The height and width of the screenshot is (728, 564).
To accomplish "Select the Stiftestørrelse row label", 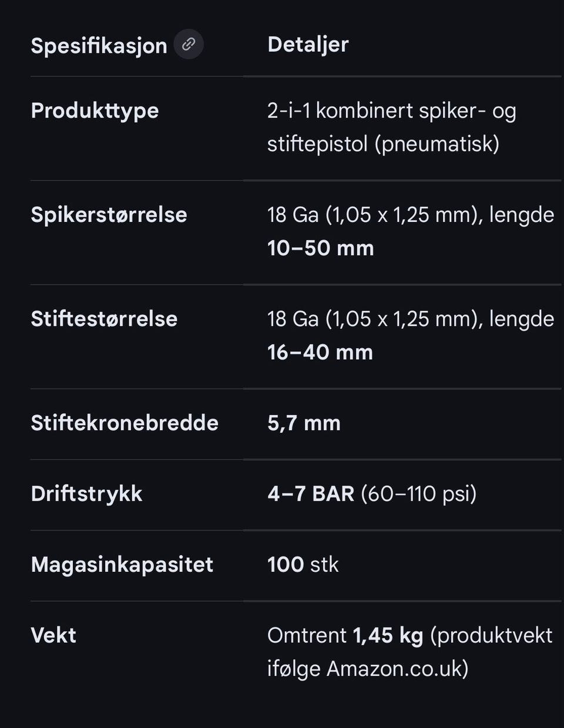I will pyautogui.click(x=104, y=318).
